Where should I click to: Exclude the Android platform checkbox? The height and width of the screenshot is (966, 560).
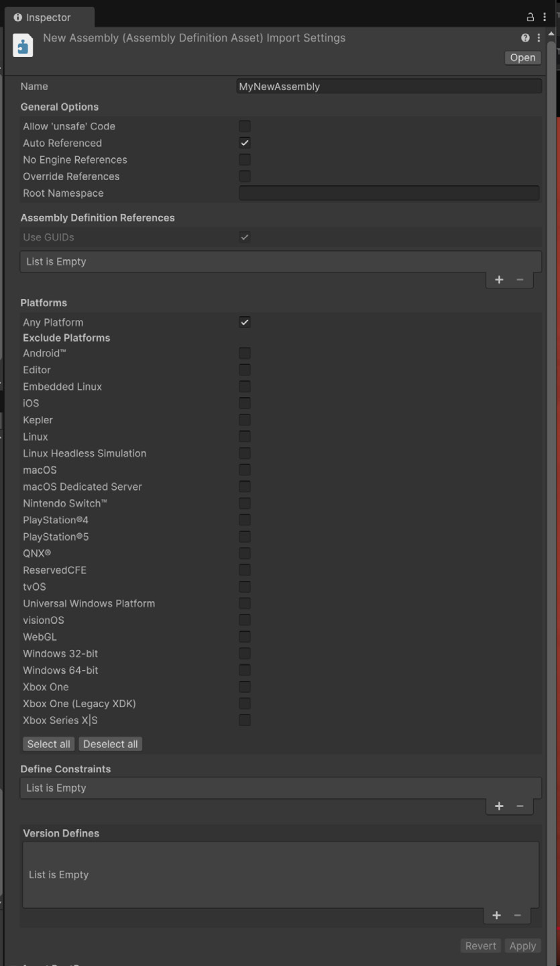pyautogui.click(x=245, y=354)
